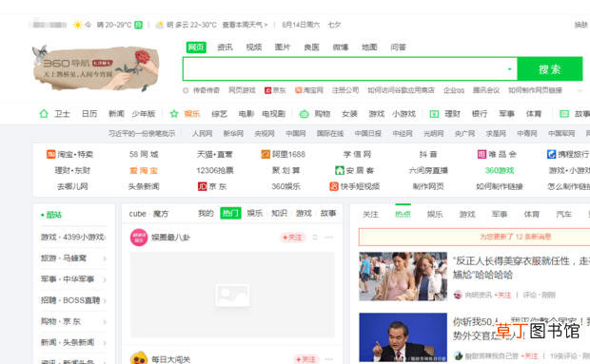Viewport: 590px width, 364px height.
Task: Switch to the 视频 search tab
Action: 254,47
